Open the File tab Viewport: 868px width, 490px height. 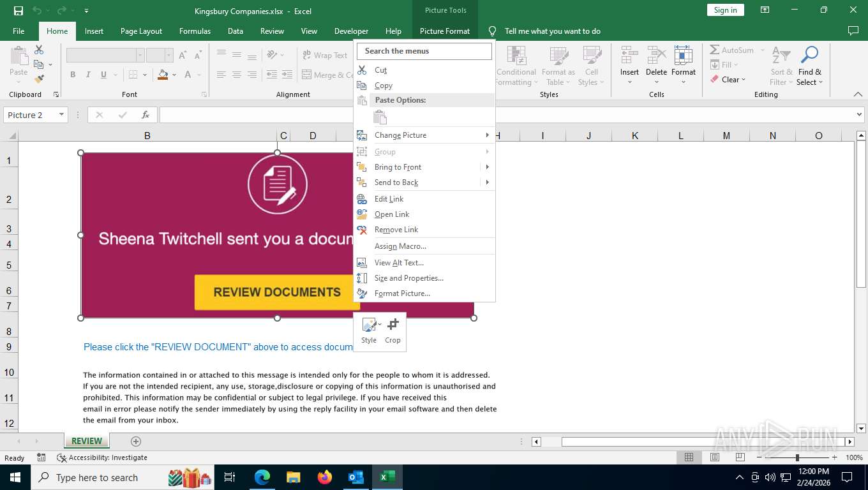(19, 31)
